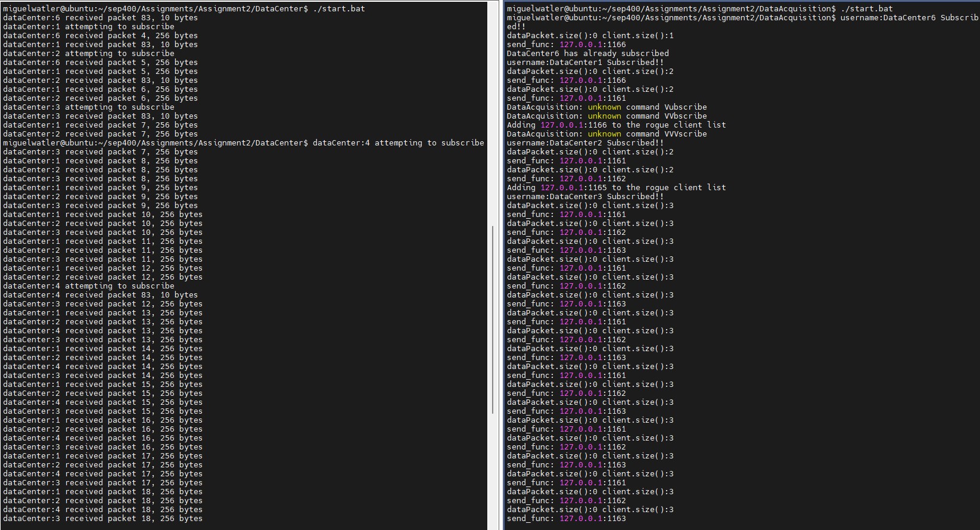Click line 'dataCenter:2 received packet 12, 256 bytes'

(x=102, y=277)
